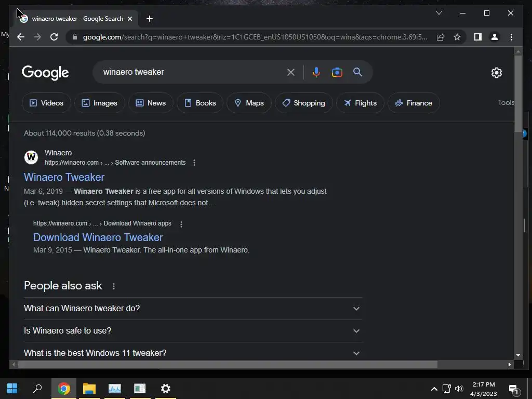The width and height of the screenshot is (532, 399).
Task: Click the Chrome address bar URL
Action: tap(255, 37)
